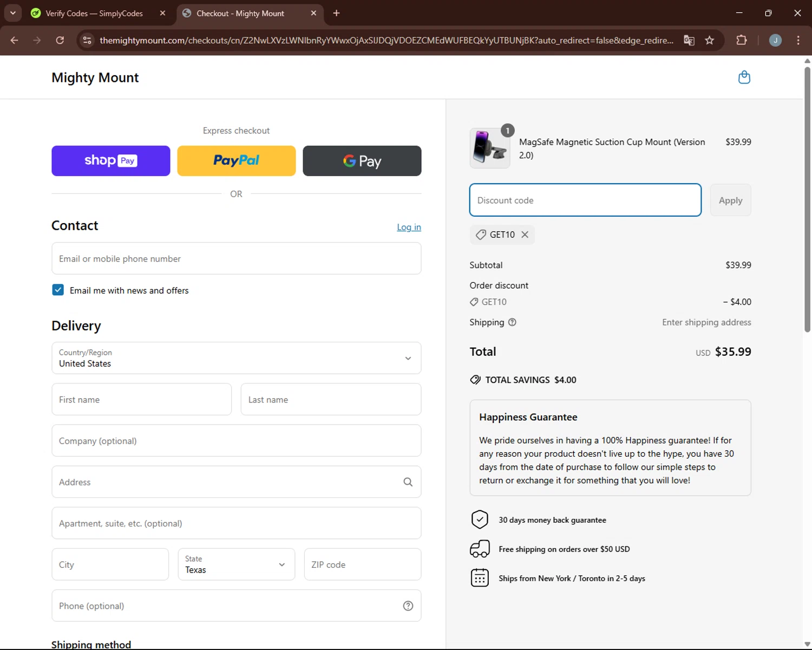Click the total savings tag icon

click(475, 380)
